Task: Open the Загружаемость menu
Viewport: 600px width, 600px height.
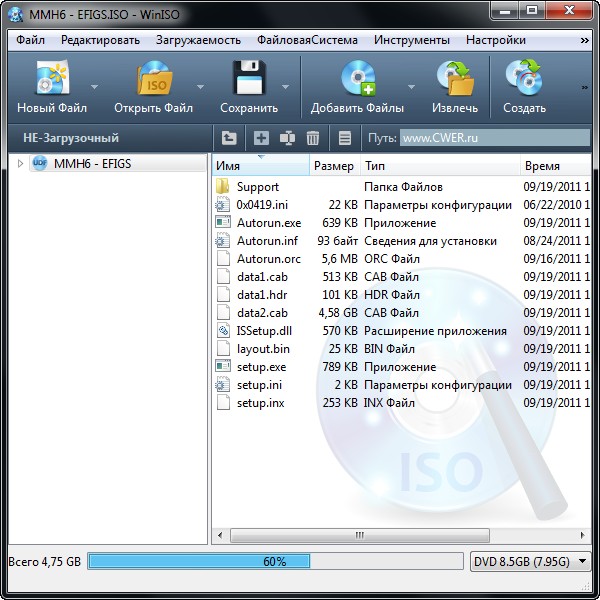Action: (198, 40)
